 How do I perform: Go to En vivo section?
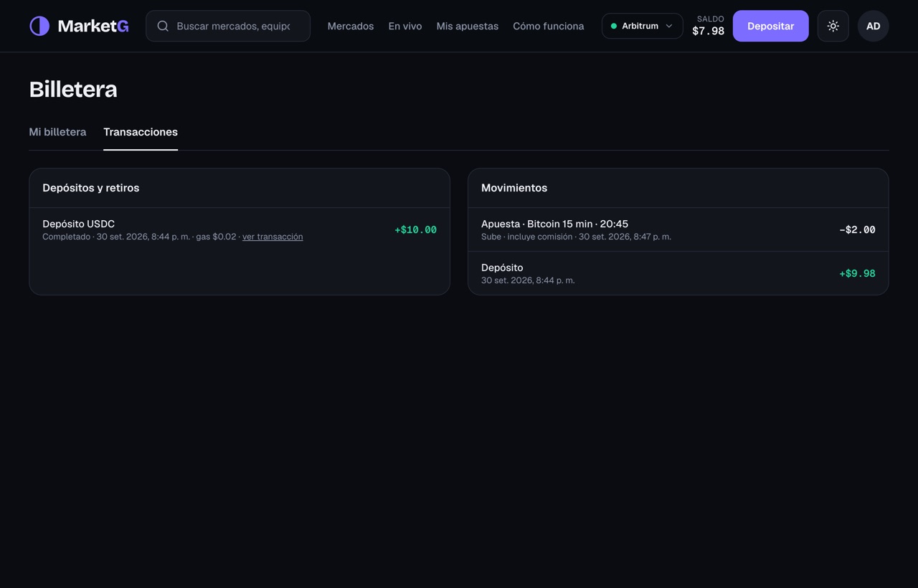coord(405,26)
